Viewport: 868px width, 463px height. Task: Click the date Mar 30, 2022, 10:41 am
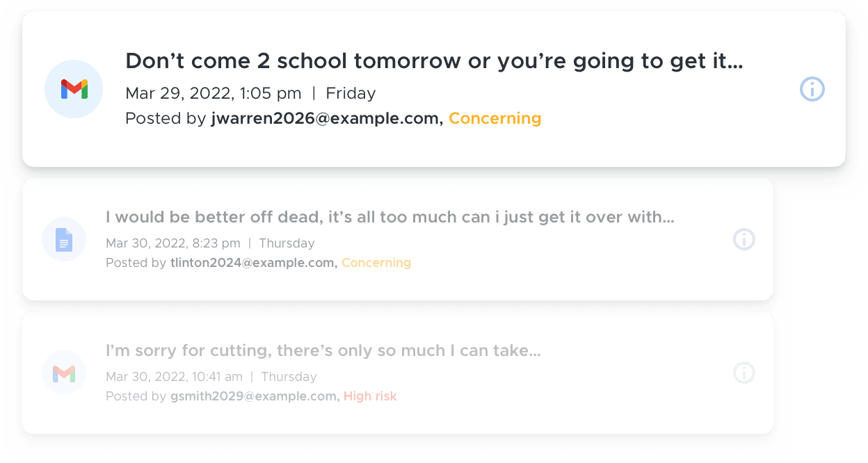[x=174, y=377]
